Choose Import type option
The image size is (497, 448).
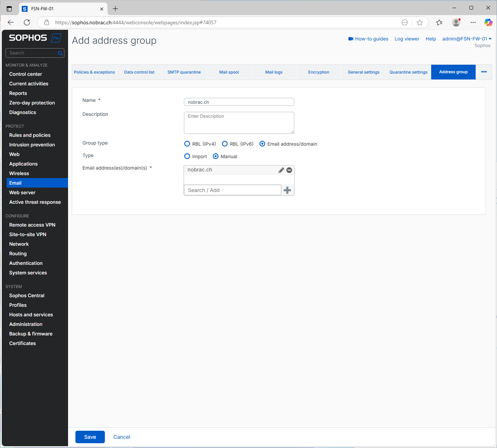point(187,156)
